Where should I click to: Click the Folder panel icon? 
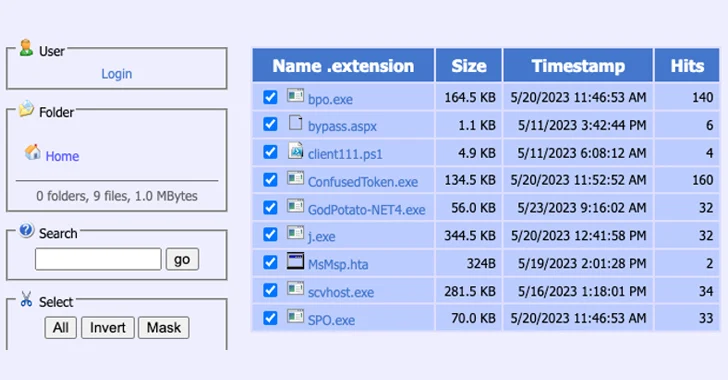pos(26,109)
